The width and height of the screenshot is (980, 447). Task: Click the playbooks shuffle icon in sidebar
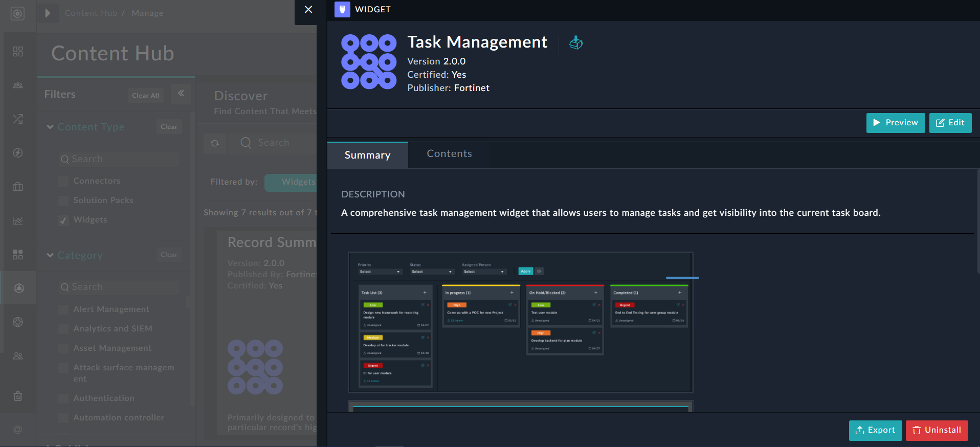pos(18,119)
